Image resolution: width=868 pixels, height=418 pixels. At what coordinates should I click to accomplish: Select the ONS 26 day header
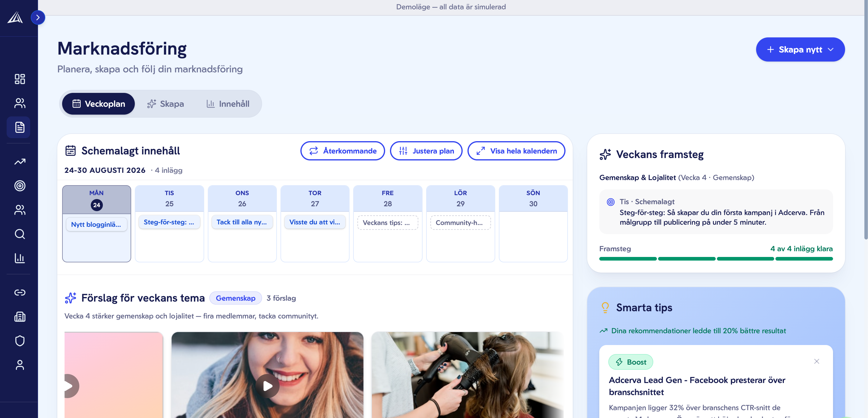(242, 199)
